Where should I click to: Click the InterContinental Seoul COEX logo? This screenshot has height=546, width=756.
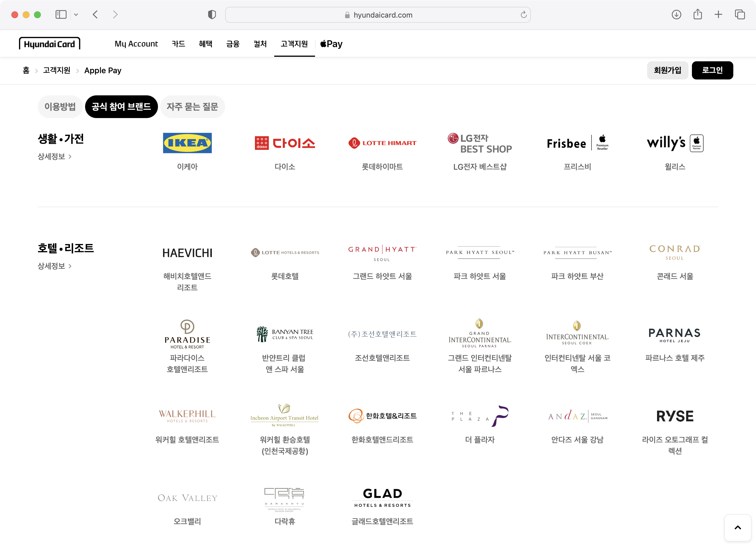pos(577,333)
